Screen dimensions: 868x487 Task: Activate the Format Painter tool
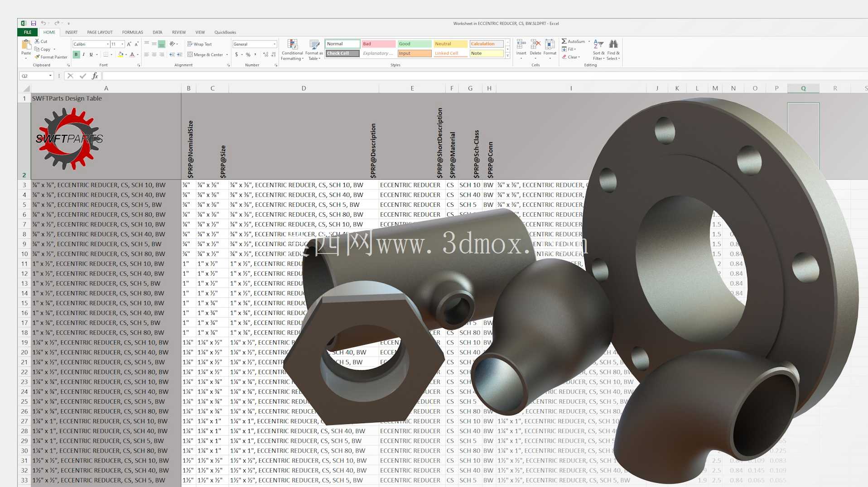(x=51, y=57)
